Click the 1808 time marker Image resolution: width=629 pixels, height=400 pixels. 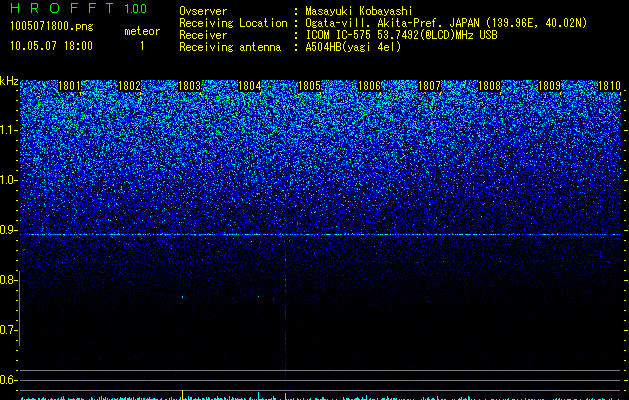[489, 86]
